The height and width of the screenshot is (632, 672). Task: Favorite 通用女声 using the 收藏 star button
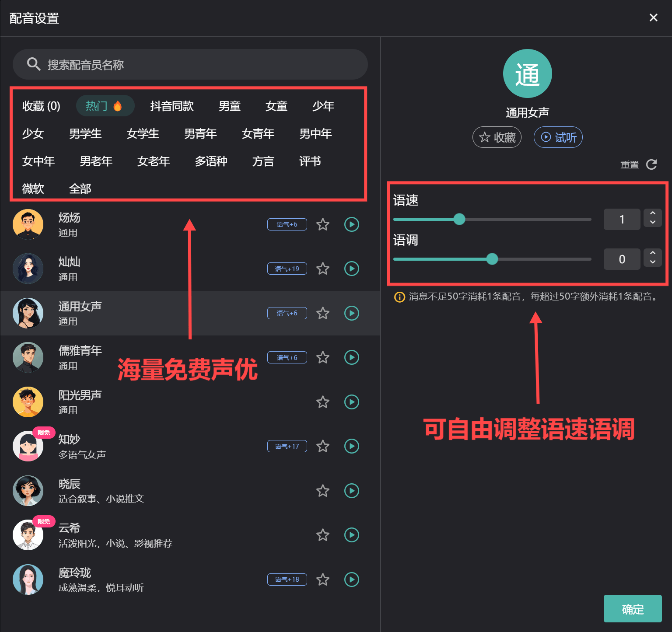tap(497, 137)
